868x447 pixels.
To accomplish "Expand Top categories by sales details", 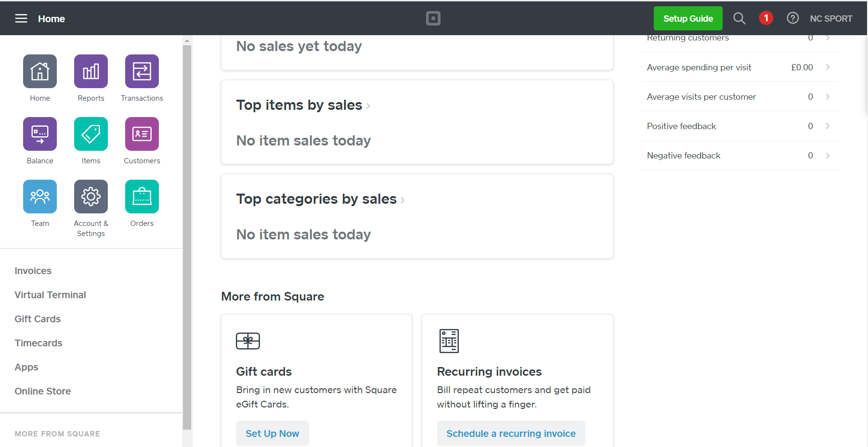I will (x=403, y=200).
